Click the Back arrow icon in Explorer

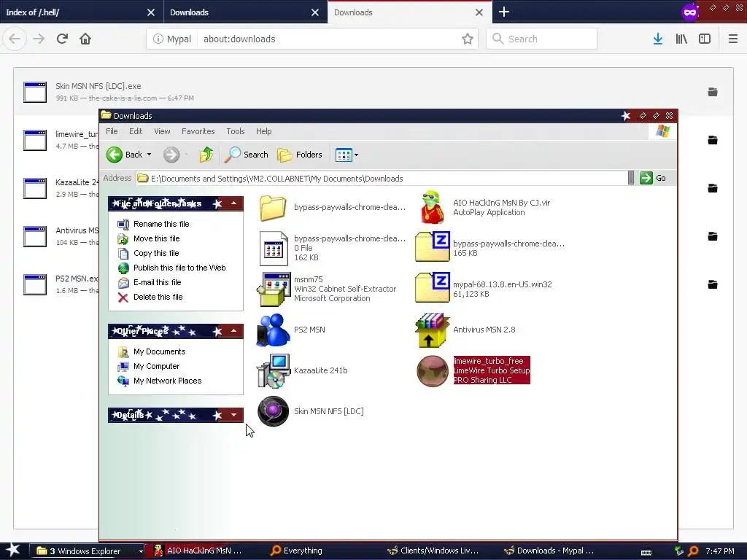pyautogui.click(x=115, y=155)
